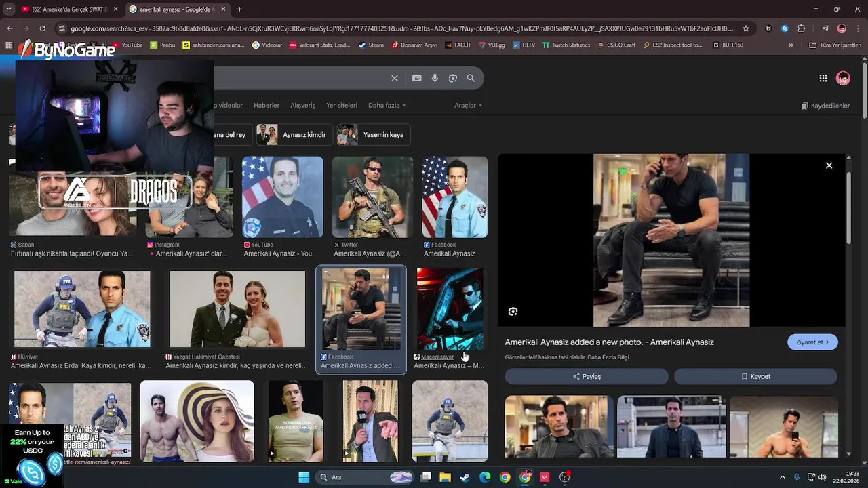868x488 pixels.
Task: Expand the Daha fazla dropdown
Action: point(387,106)
